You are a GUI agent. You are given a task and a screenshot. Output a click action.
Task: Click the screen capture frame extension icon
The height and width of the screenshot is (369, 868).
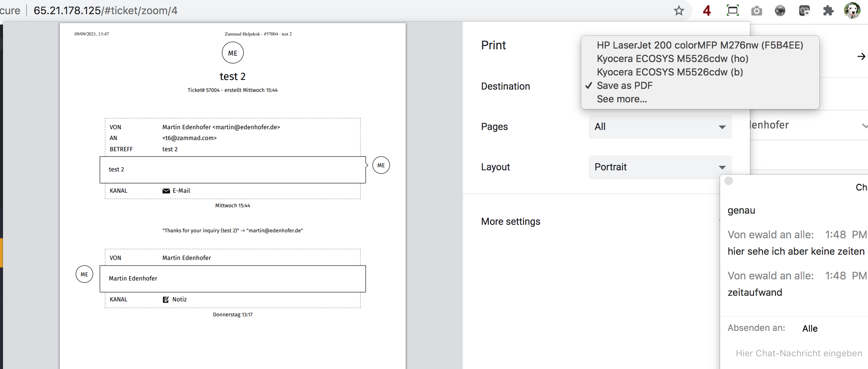click(732, 10)
